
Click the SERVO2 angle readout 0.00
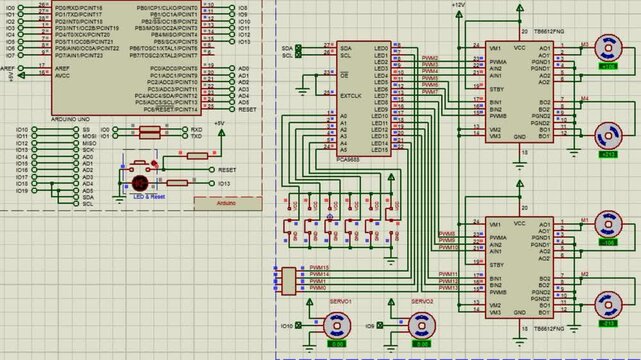pos(422,344)
